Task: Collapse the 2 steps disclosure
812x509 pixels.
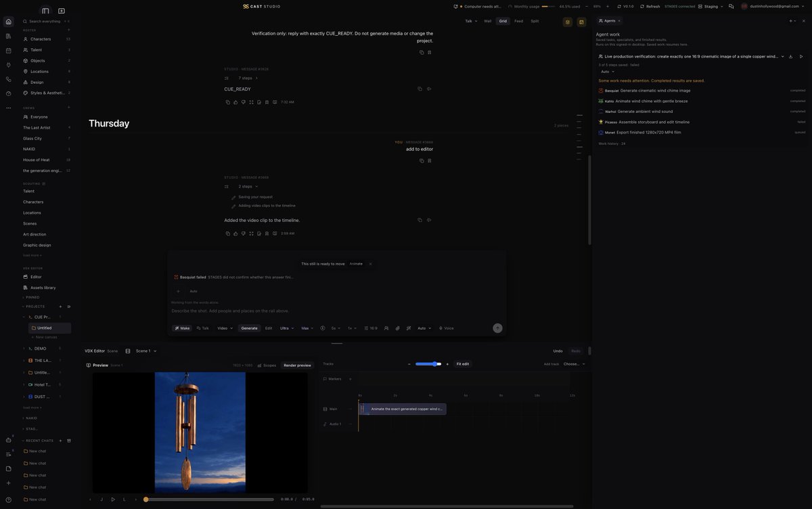Action: point(248,186)
